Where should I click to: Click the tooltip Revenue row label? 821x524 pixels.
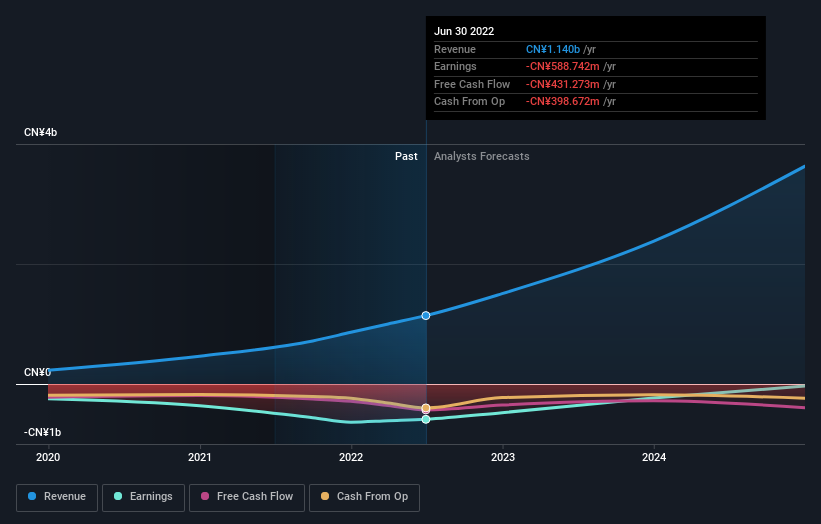click(x=455, y=49)
